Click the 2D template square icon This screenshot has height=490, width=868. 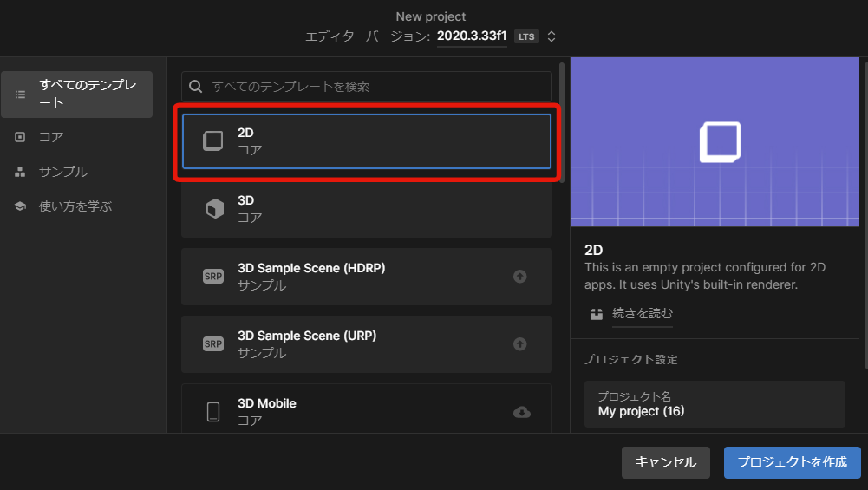point(213,141)
